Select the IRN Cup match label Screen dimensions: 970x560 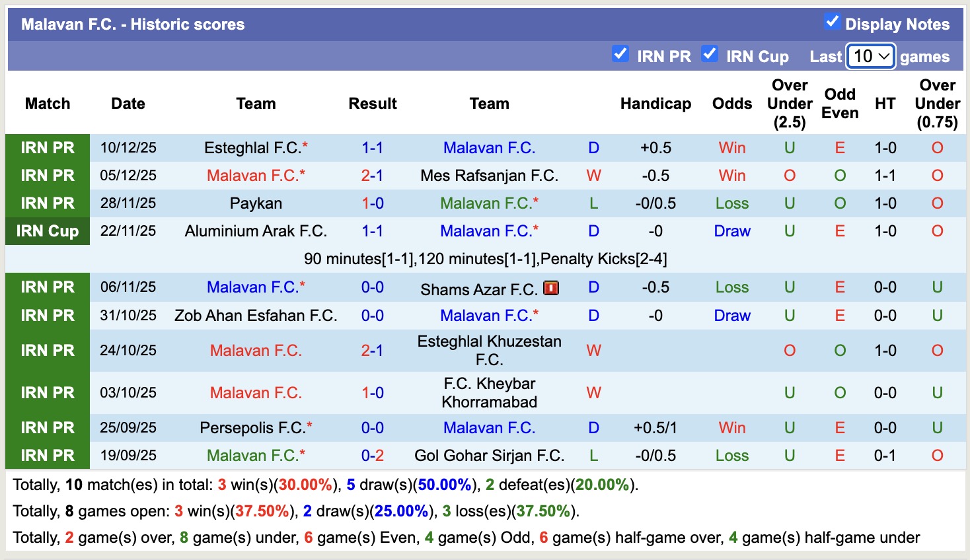(x=48, y=231)
